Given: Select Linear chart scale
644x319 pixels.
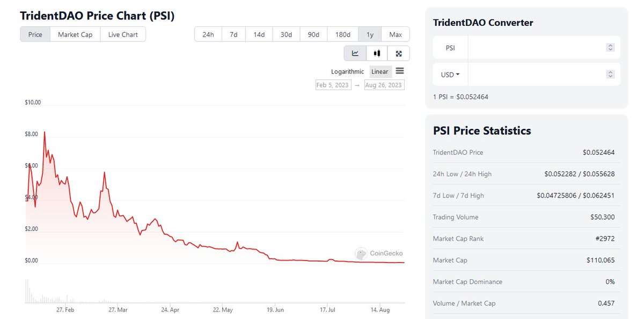Looking at the screenshot, I should click(x=380, y=71).
